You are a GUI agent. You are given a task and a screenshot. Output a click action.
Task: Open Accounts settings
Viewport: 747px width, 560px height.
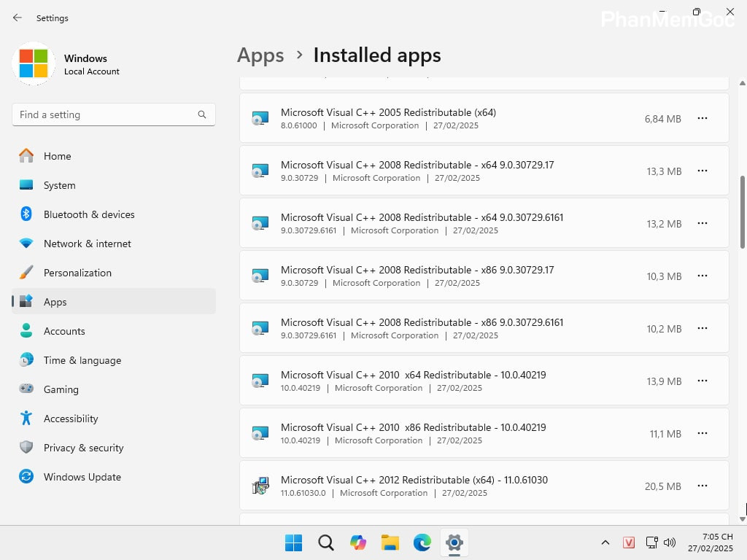pyautogui.click(x=64, y=331)
